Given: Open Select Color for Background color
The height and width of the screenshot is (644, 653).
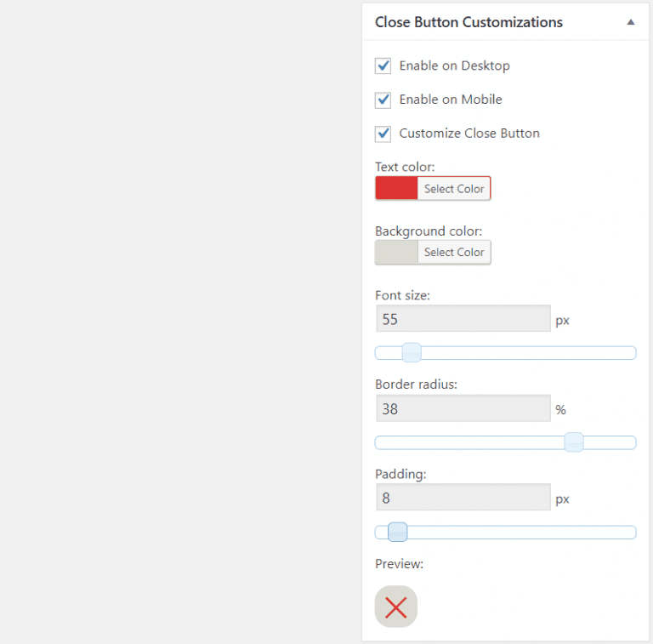Looking at the screenshot, I should (x=454, y=252).
